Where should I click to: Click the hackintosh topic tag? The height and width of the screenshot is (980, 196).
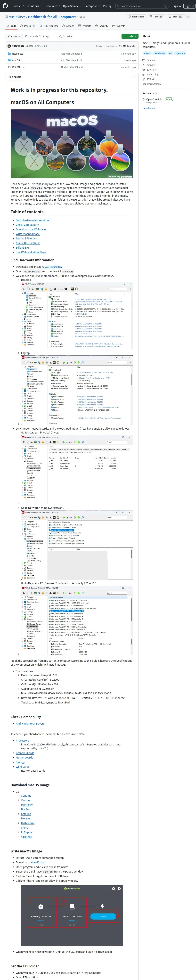[x=160, y=53]
